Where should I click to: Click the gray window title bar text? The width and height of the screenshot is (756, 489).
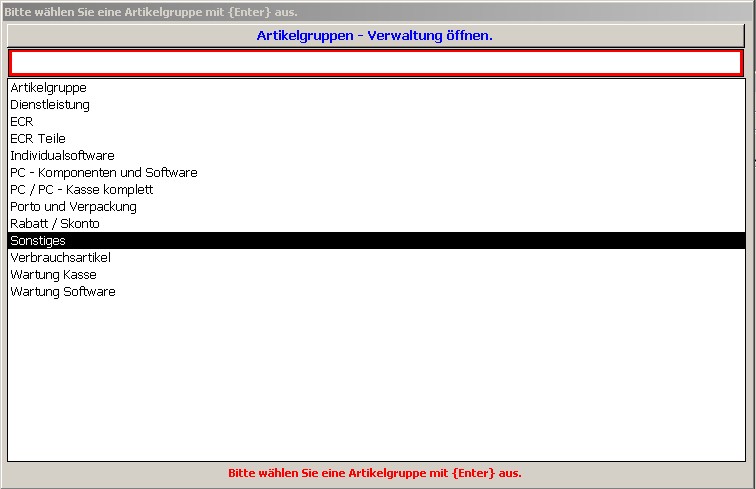150,11
